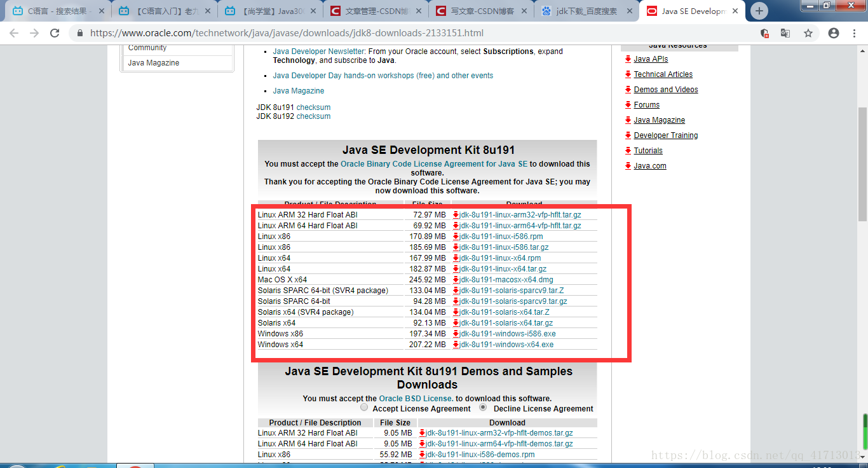
Task: Open the JDK 8u191 checksum link
Action: click(x=313, y=107)
